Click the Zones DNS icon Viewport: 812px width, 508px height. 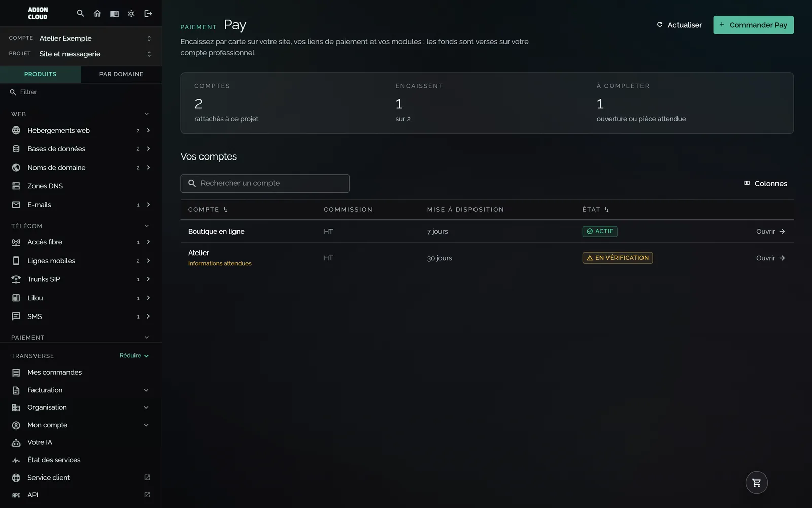click(16, 186)
